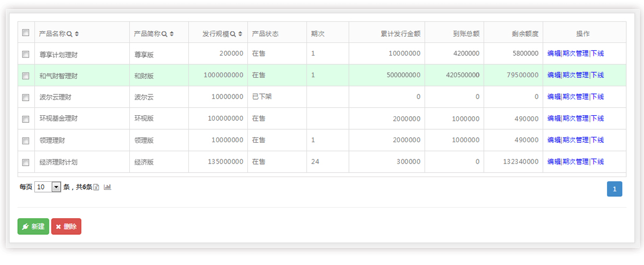Click 期次管理 link for 和气财智理财
644x265 pixels.
[575, 75]
